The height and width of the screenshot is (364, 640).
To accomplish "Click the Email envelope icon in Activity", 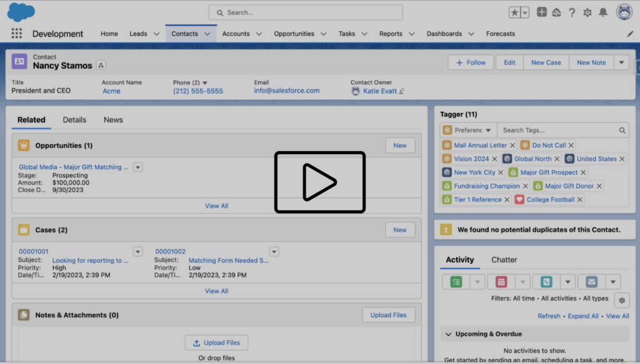I will coord(591,282).
